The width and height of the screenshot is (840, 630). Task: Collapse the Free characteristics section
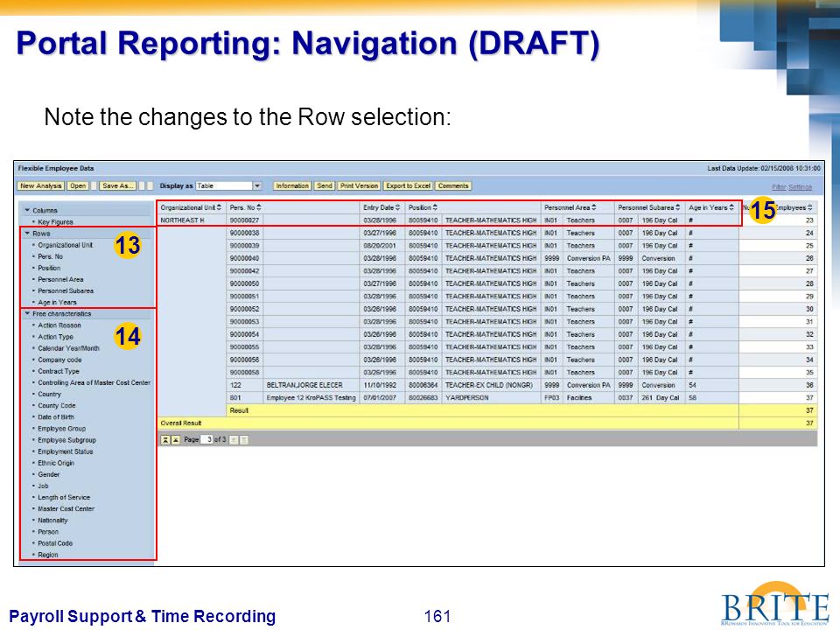(27, 313)
